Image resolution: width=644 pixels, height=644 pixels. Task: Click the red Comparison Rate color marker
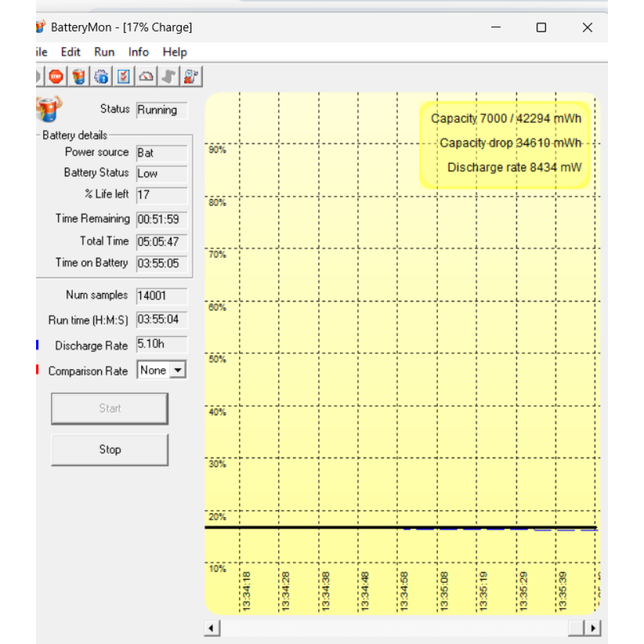(x=37, y=370)
